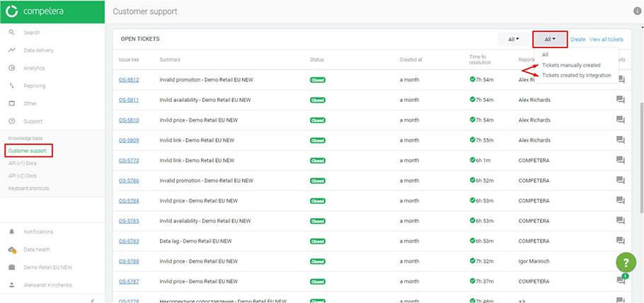Image resolution: width=644 pixels, height=303 pixels.
Task: Open activity chat for OS-5810
Action: 620,120
